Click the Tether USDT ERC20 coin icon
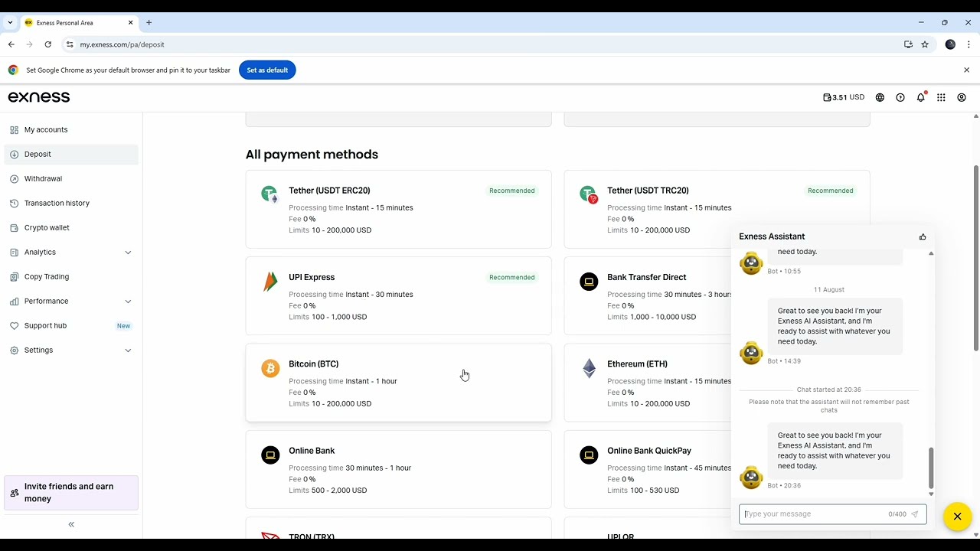The width and height of the screenshot is (980, 551). click(x=270, y=194)
